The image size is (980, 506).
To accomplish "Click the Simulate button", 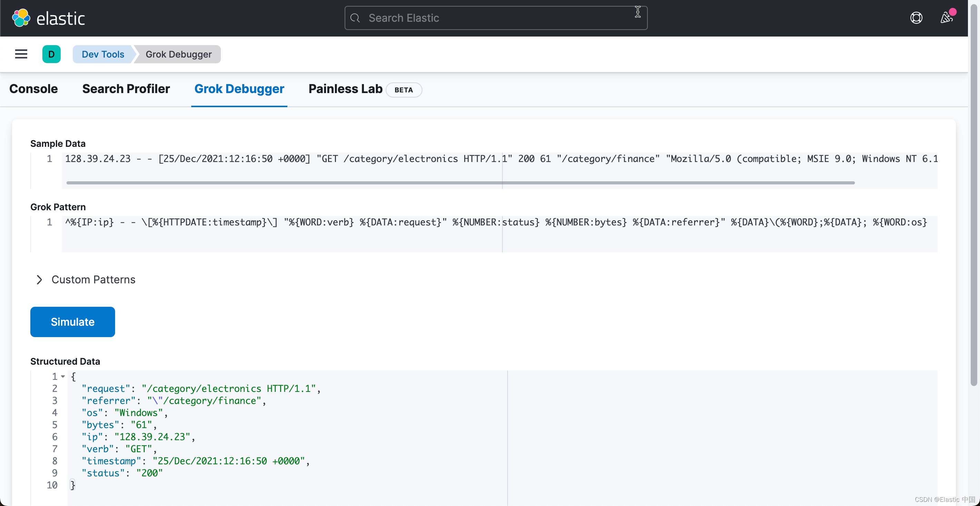I will pos(72,322).
